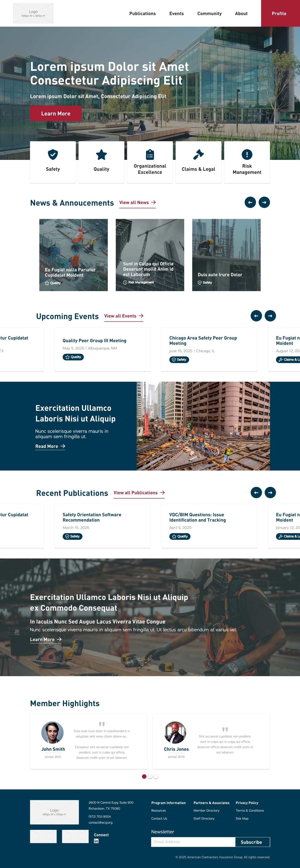
Task: Show next Upcoming Events cards
Action: pyautogui.click(x=270, y=316)
